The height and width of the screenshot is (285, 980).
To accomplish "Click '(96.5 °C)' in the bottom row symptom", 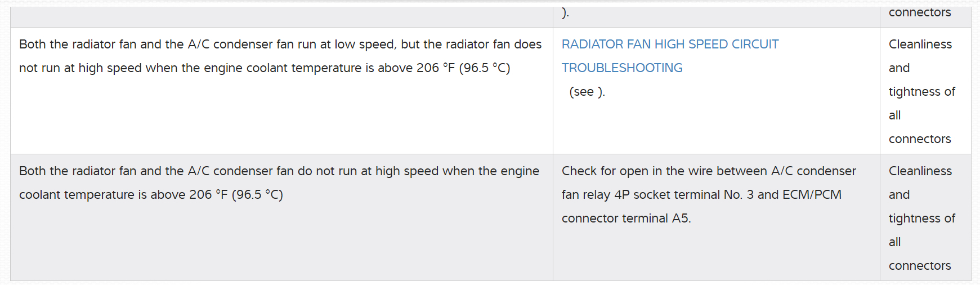I will point(257,195).
